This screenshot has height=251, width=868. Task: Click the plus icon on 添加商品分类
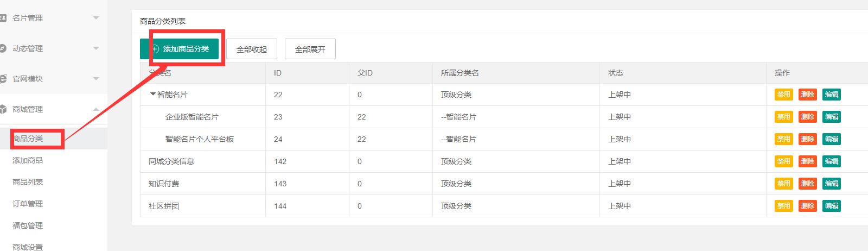pyautogui.click(x=155, y=49)
